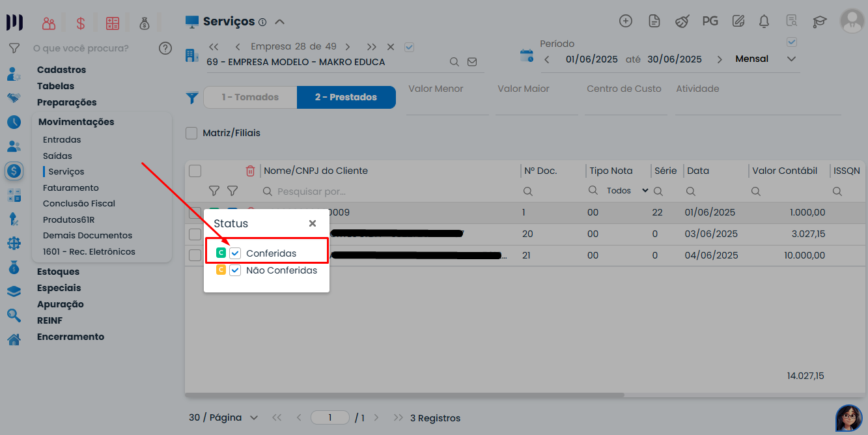Open the edit note icon in header
868x435 pixels.
[x=738, y=21]
